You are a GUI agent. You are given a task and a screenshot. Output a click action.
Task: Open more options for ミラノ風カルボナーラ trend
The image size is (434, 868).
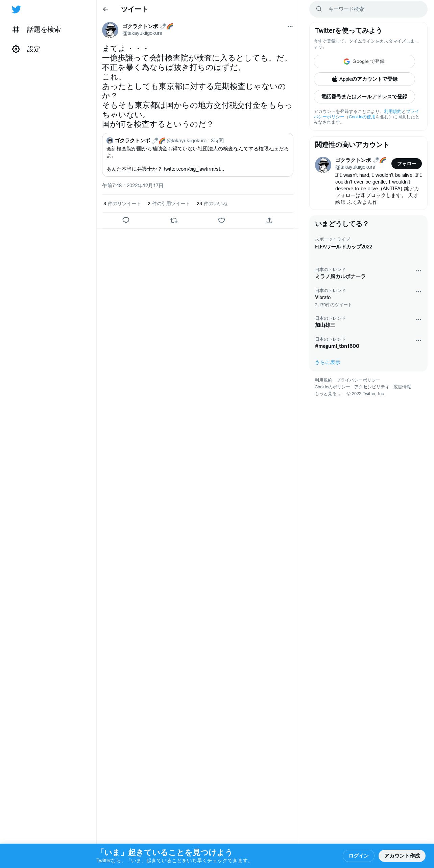[418, 271]
